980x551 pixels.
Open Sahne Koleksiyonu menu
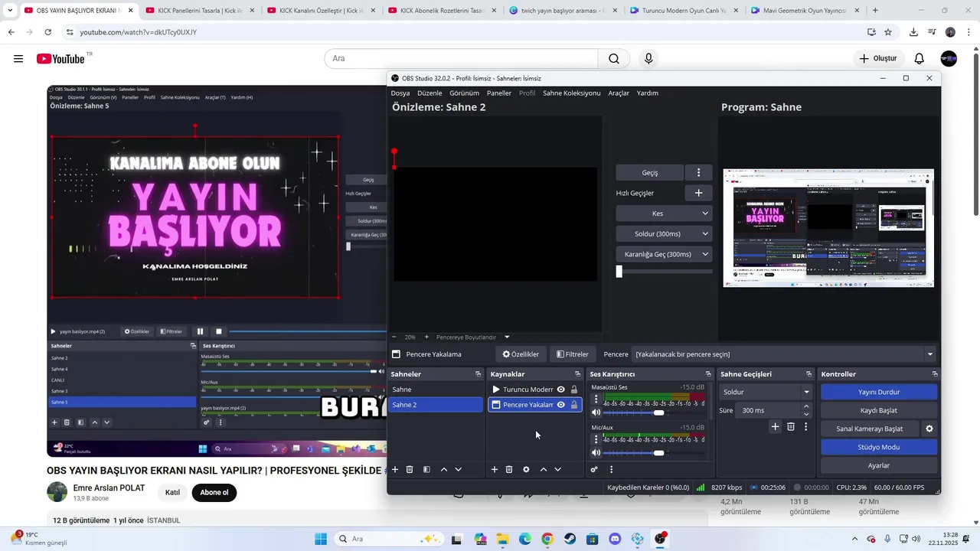pos(572,93)
